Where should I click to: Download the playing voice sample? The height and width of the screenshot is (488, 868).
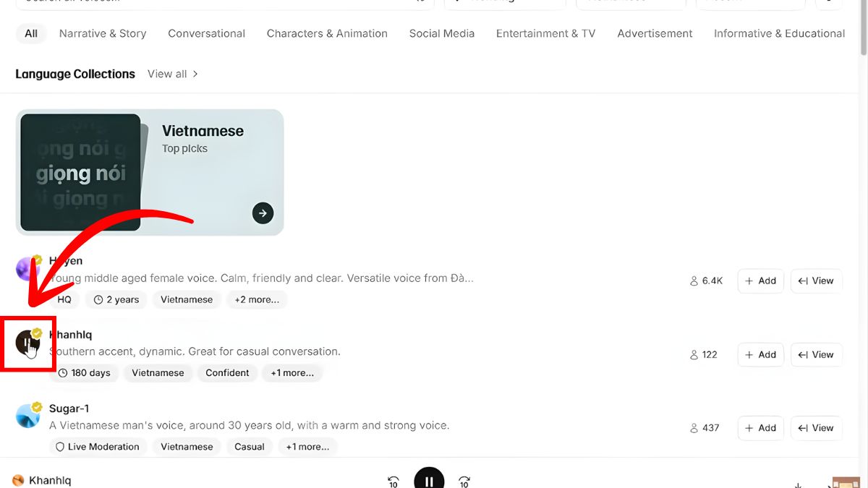click(x=798, y=484)
